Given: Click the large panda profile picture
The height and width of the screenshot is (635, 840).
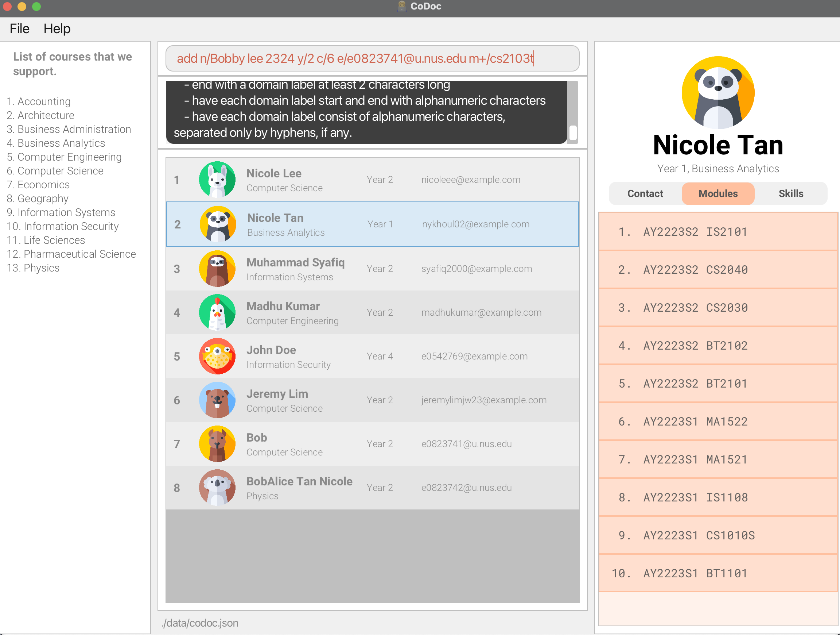Looking at the screenshot, I should coord(718,93).
